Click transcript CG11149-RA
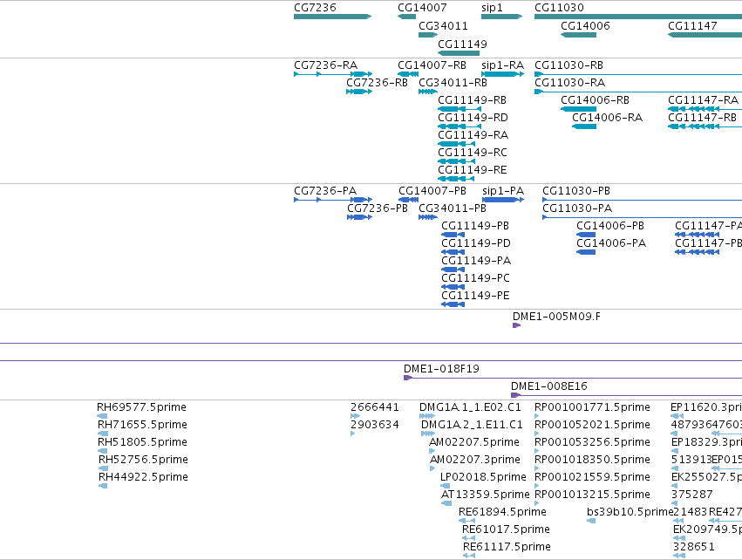 [x=473, y=135]
